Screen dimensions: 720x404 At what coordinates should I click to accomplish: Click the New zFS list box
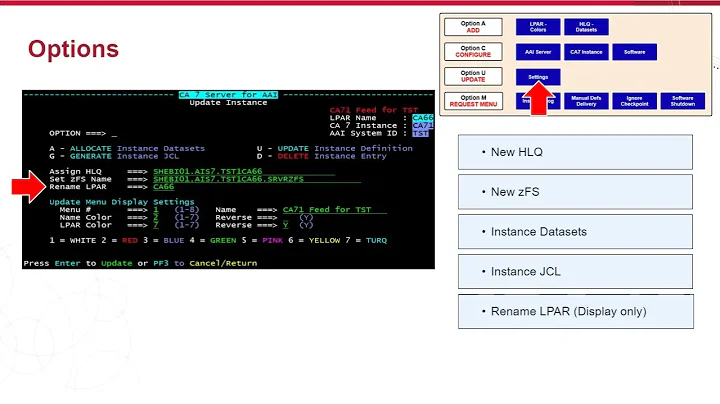(x=575, y=192)
